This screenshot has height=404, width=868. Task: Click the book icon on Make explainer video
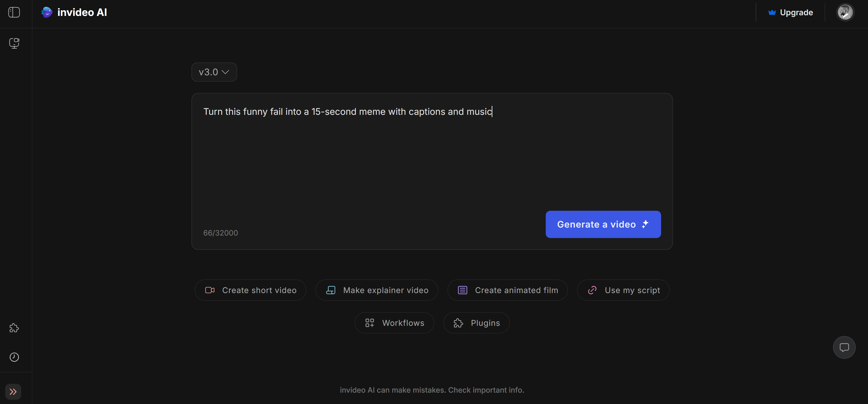click(x=331, y=290)
